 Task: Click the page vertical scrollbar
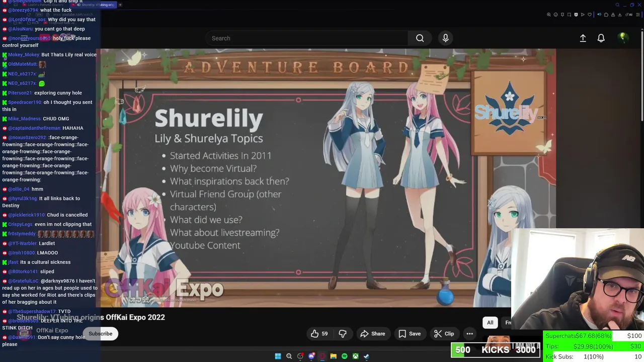tap(642, 75)
